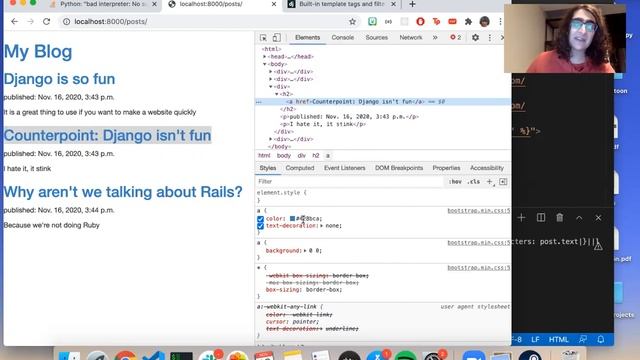Click the My Blog heading link
Viewport: 640px width, 360px height.
[38, 52]
